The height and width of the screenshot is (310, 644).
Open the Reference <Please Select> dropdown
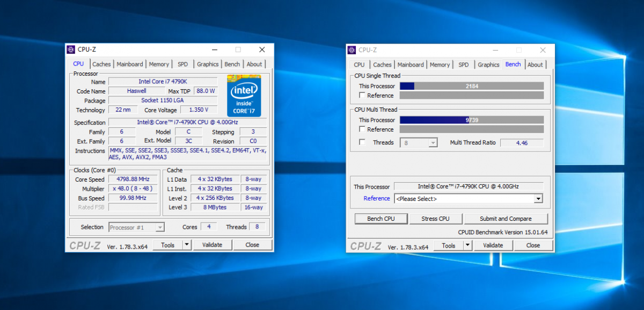tap(468, 199)
